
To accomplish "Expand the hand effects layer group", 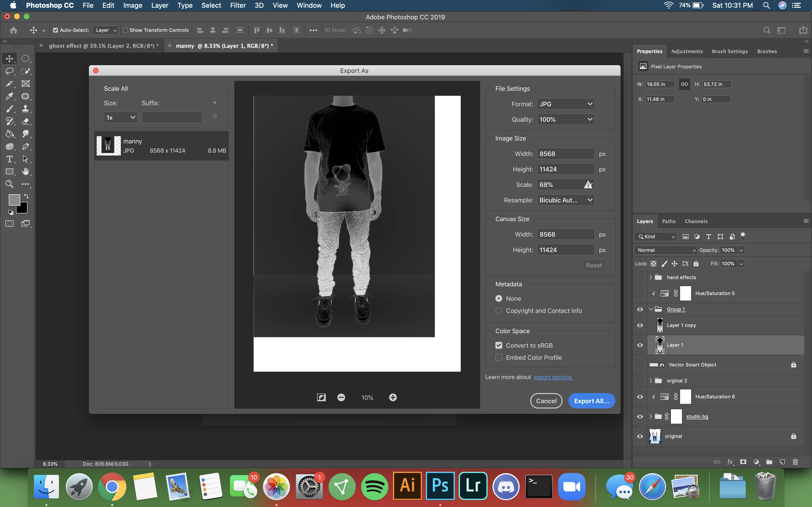I will click(x=651, y=277).
